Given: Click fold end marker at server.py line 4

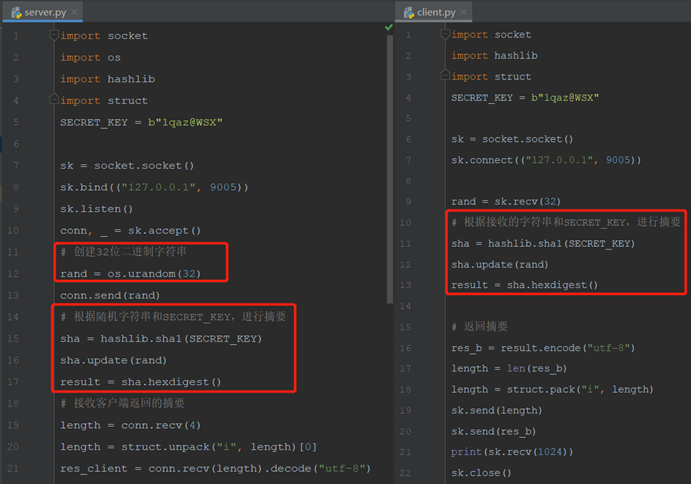Looking at the screenshot, I should point(54,99).
